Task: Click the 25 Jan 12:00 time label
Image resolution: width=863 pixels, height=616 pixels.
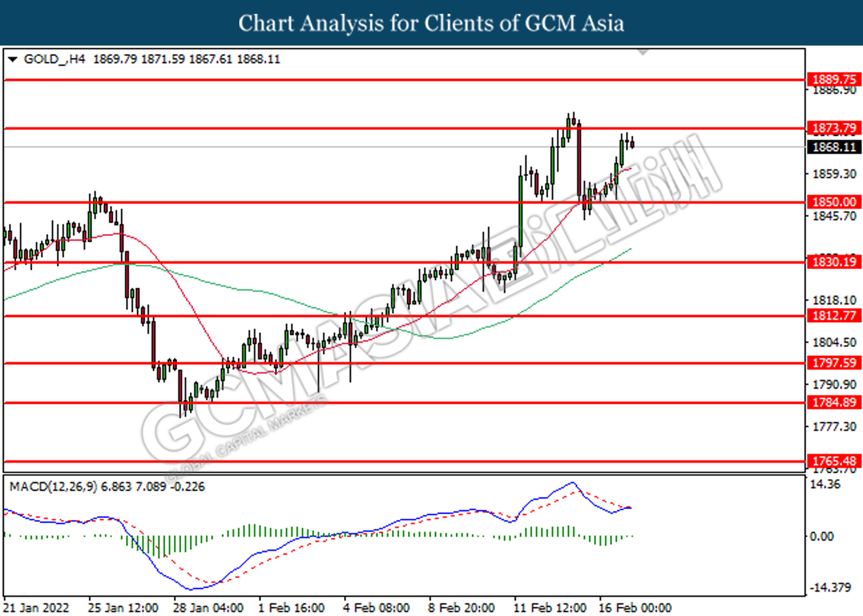Action: click(123, 608)
